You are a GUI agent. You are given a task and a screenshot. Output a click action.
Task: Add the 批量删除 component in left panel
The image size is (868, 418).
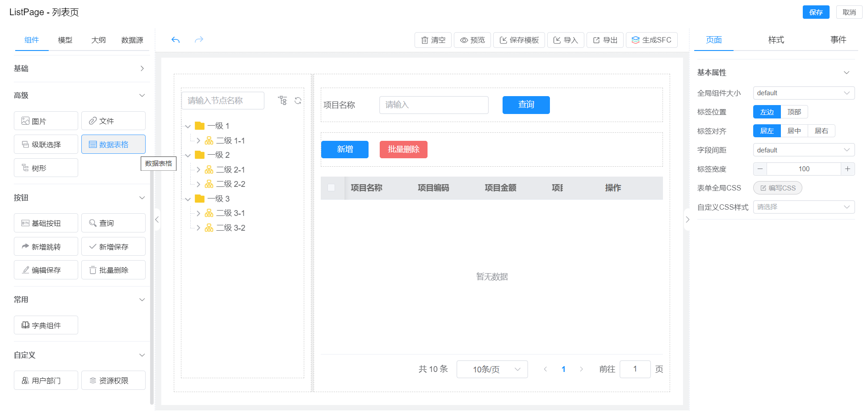tap(113, 270)
